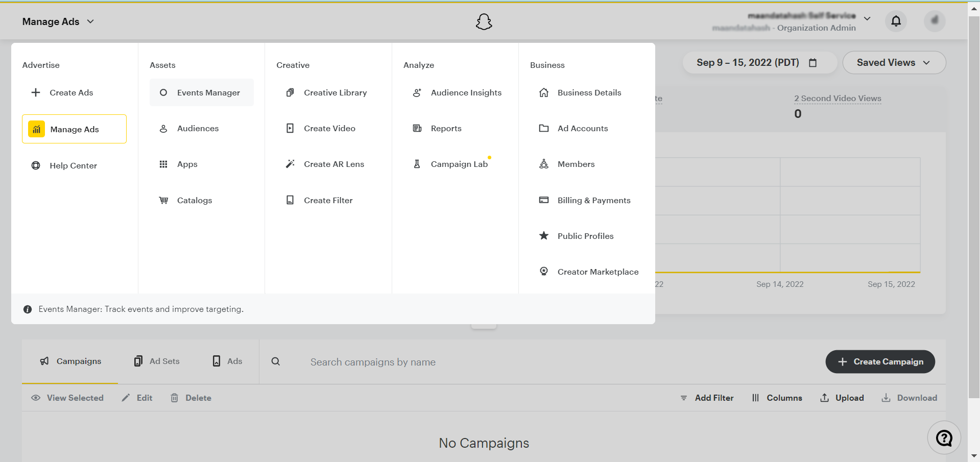Image resolution: width=980 pixels, height=462 pixels.
Task: Click the search magnifier icon
Action: 276,361
